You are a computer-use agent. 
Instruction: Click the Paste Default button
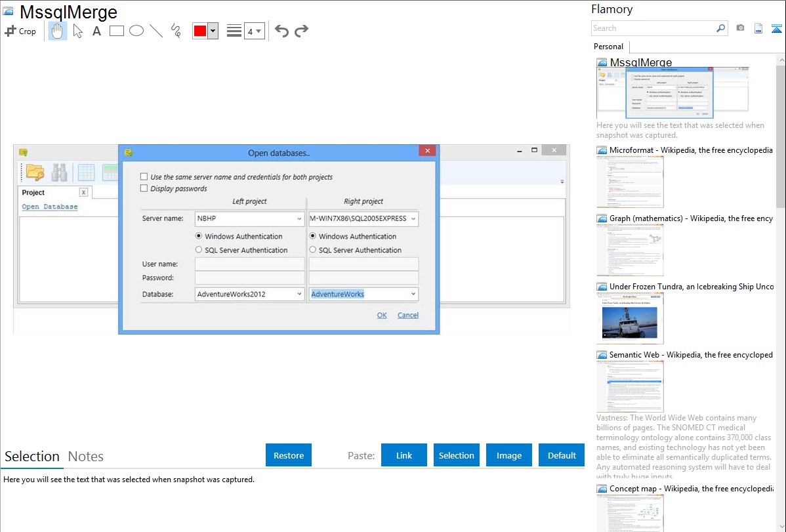[x=562, y=455]
